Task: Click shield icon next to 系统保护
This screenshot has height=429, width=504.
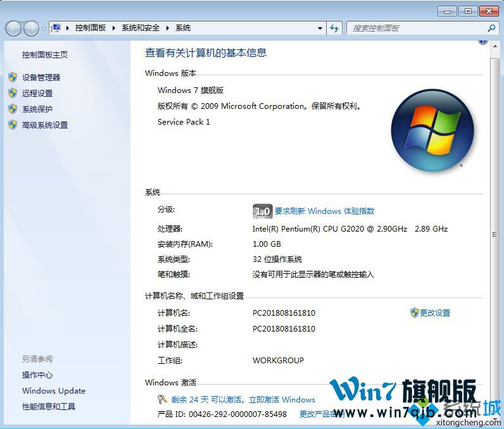Action: coord(13,109)
